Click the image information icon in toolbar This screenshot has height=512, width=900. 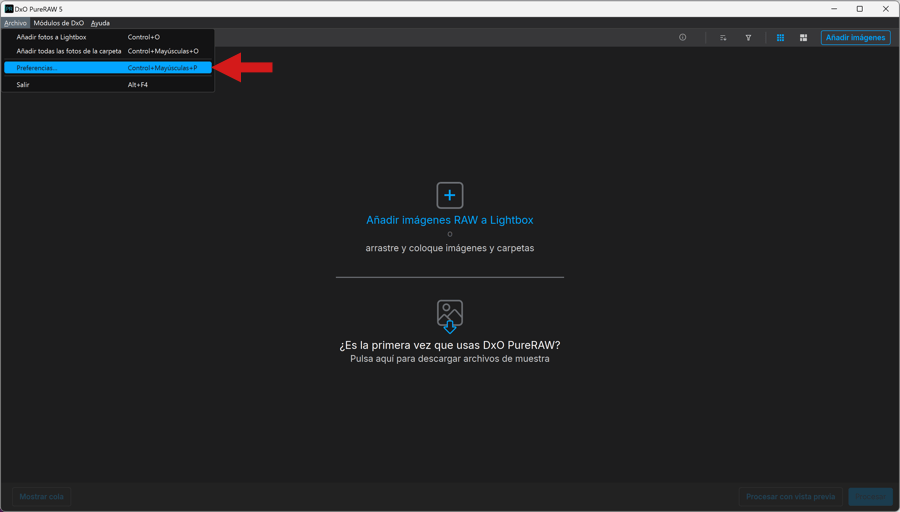(x=682, y=37)
